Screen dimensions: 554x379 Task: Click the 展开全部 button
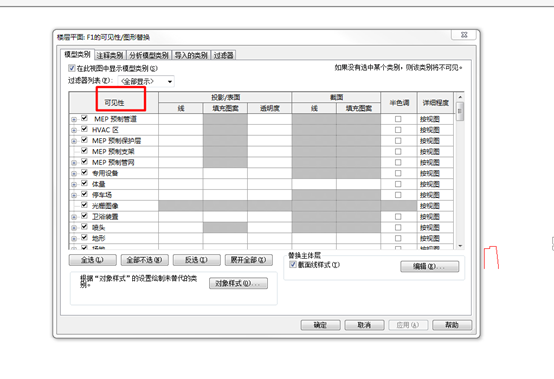click(x=249, y=260)
